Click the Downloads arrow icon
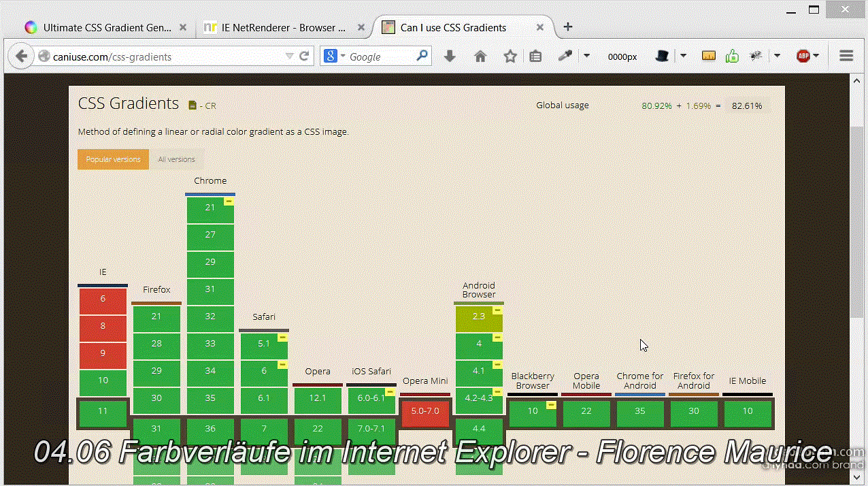 [450, 56]
